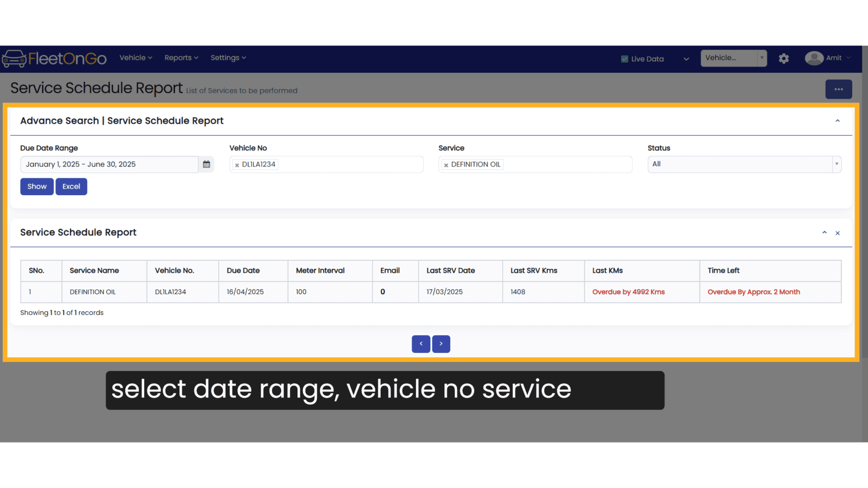Select the 1408 last SRV Kms cell
The image size is (868, 488).
point(544,292)
